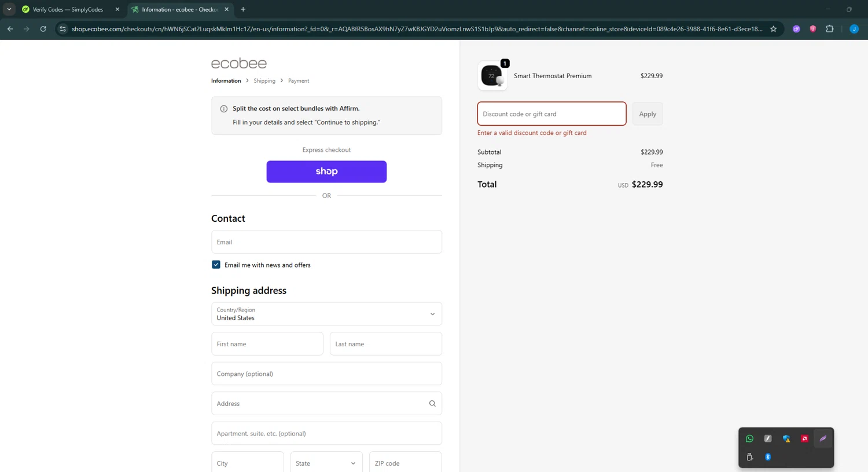This screenshot has height=472, width=868.
Task: Open the gray pen tray icon
Action: pyautogui.click(x=768, y=438)
